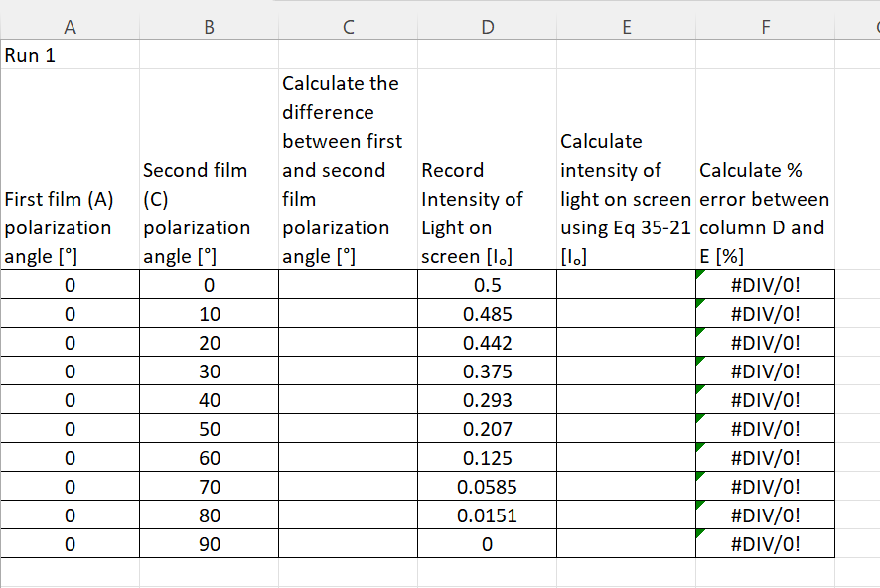
Task: Select the Record Intensity of Light header cell
Action: tap(487, 199)
